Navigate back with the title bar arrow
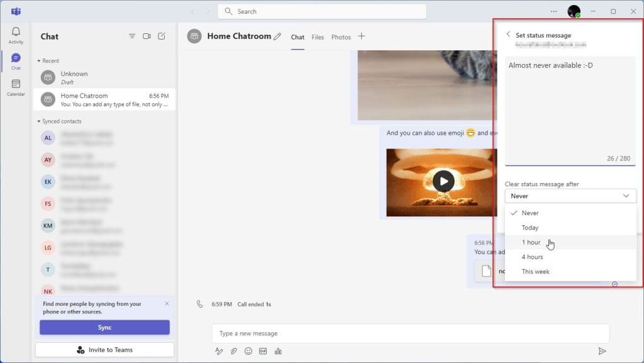 pos(192,11)
